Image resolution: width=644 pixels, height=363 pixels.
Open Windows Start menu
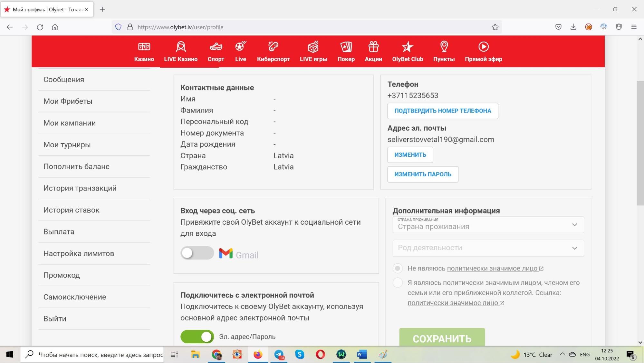pyautogui.click(x=10, y=355)
